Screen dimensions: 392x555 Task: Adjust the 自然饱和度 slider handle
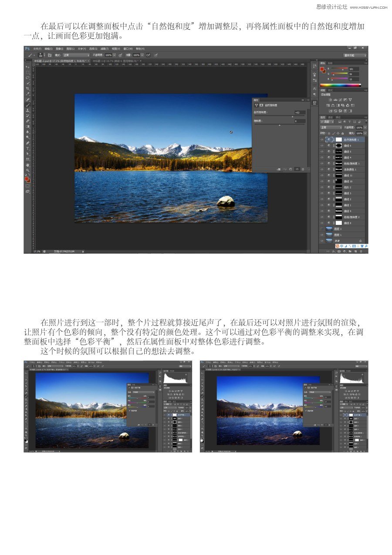tap(292, 117)
